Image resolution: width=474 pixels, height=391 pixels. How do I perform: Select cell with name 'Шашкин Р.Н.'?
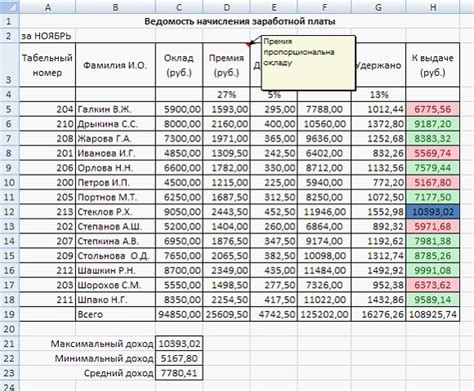[x=115, y=270]
